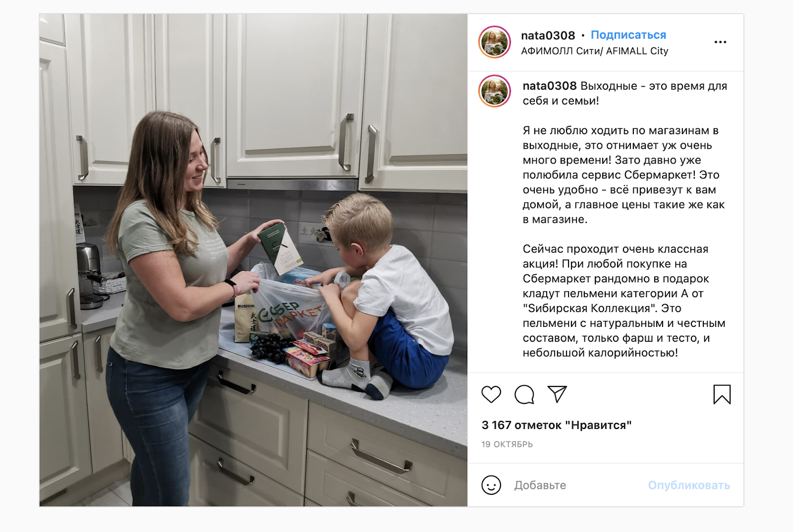Save the post with the bookmark icon

[722, 394]
